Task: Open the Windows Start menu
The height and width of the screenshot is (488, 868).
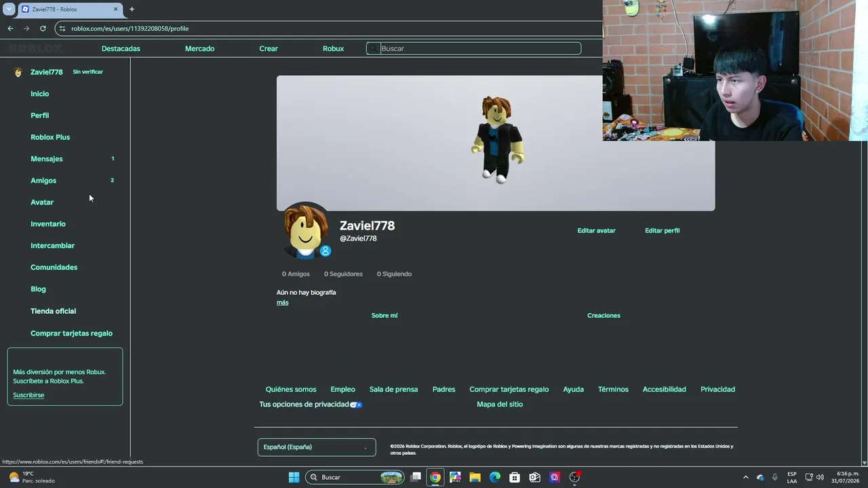Action: [294, 477]
